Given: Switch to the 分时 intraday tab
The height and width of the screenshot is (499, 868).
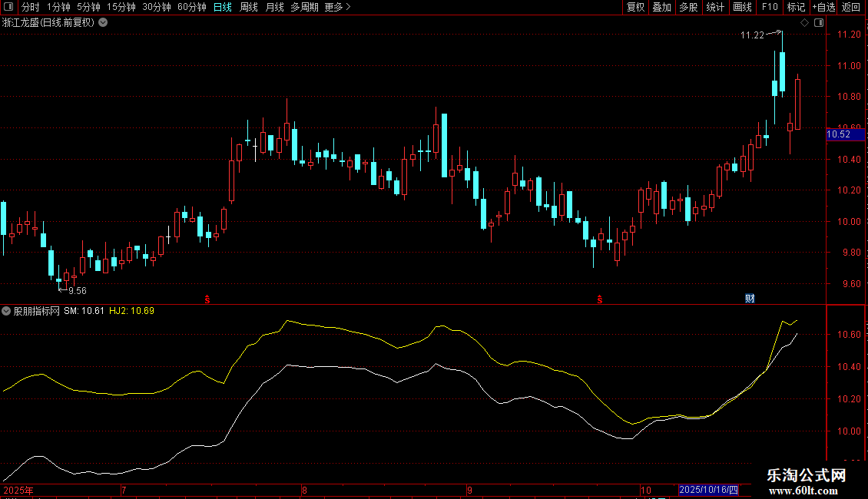Looking at the screenshot, I should pos(30,7).
